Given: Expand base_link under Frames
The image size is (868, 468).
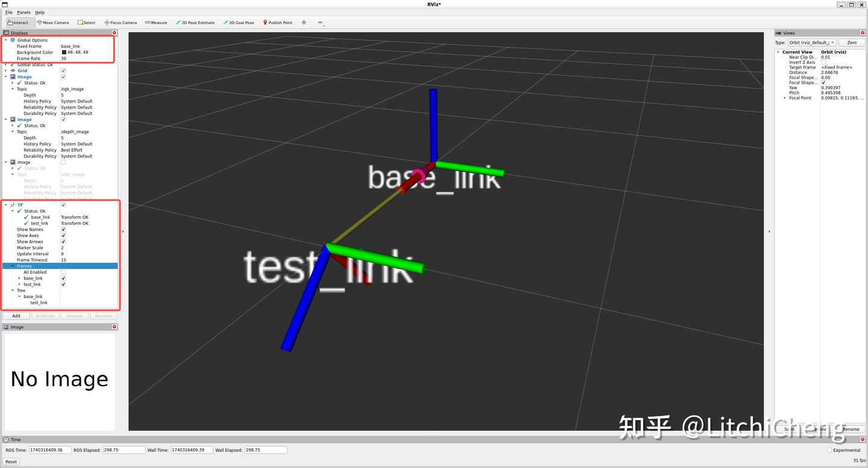Looking at the screenshot, I should point(19,278).
